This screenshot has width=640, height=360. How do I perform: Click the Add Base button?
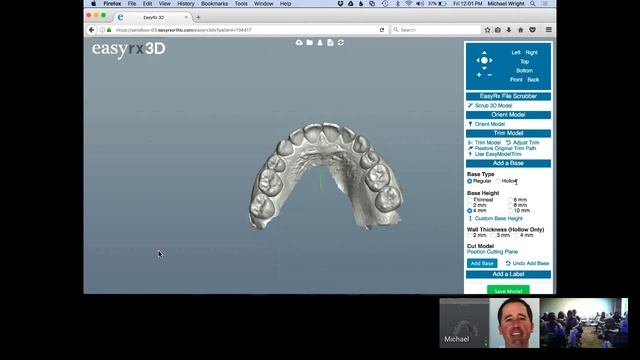pos(482,263)
